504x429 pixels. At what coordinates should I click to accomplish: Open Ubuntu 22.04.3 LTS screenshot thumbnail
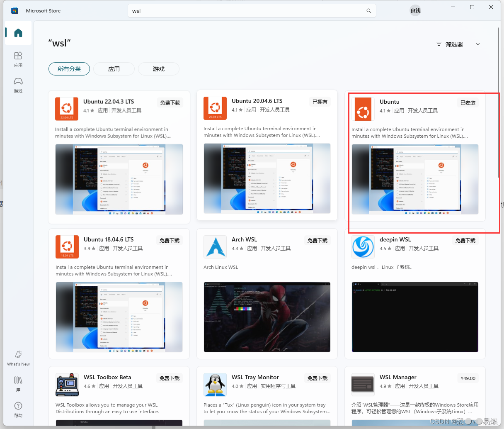119,179
